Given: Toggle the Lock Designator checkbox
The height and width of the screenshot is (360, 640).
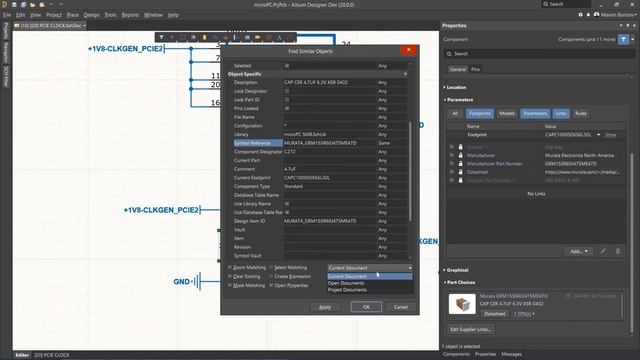Looking at the screenshot, I should pyautogui.click(x=287, y=91).
